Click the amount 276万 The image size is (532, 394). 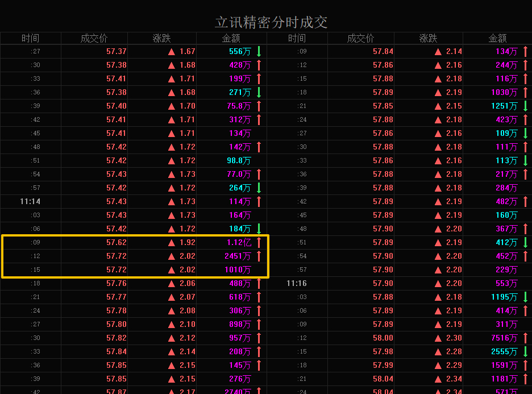click(x=240, y=379)
